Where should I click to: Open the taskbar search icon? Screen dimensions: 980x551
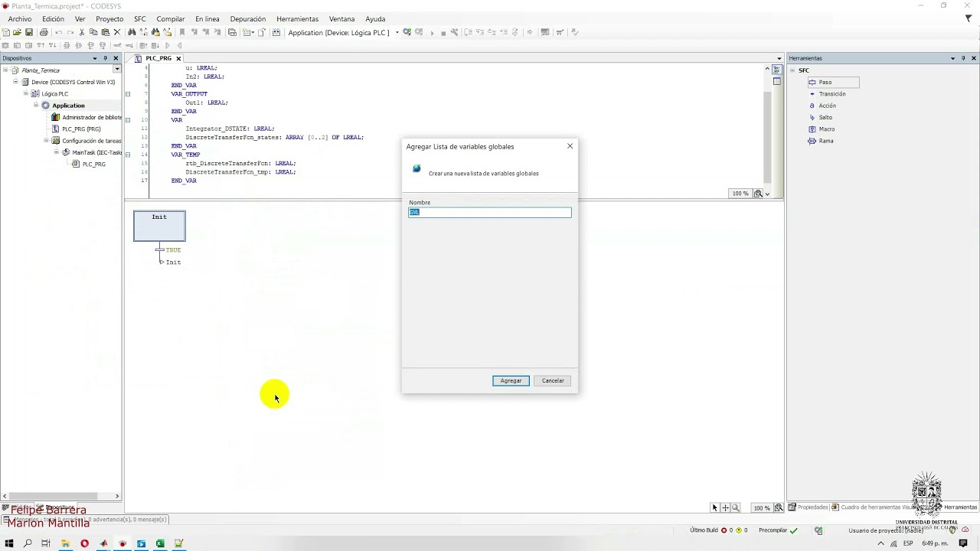(x=28, y=543)
